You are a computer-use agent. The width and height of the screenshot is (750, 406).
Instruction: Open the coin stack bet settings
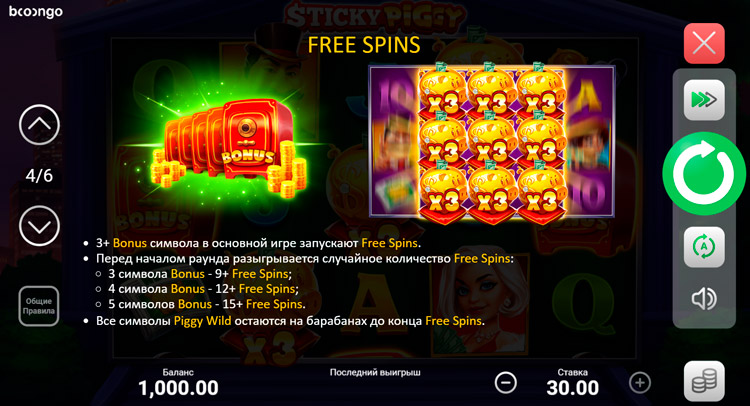[x=704, y=381]
